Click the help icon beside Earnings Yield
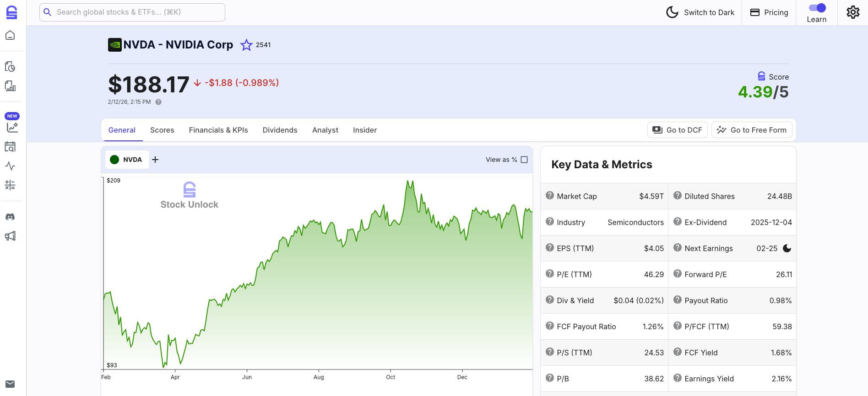The width and height of the screenshot is (868, 396). click(x=678, y=378)
